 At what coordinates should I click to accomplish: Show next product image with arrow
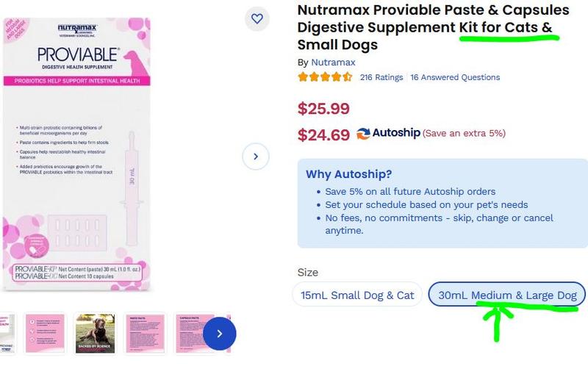[x=256, y=157]
